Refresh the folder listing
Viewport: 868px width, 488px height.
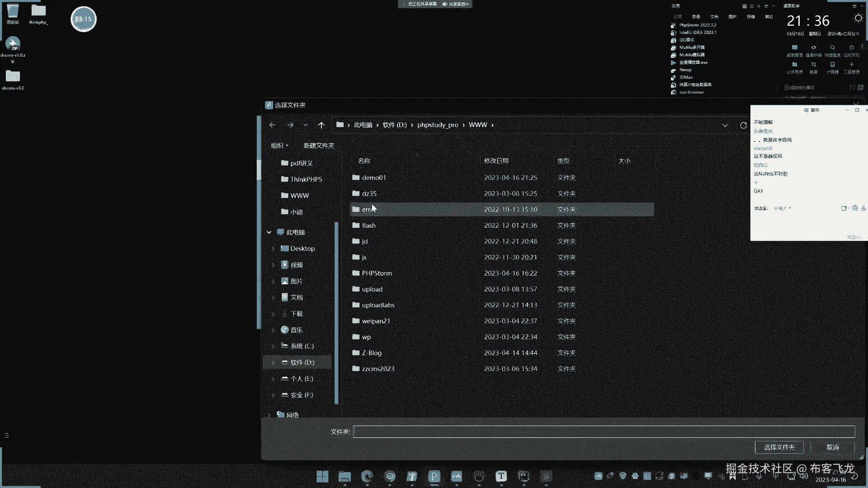click(743, 125)
